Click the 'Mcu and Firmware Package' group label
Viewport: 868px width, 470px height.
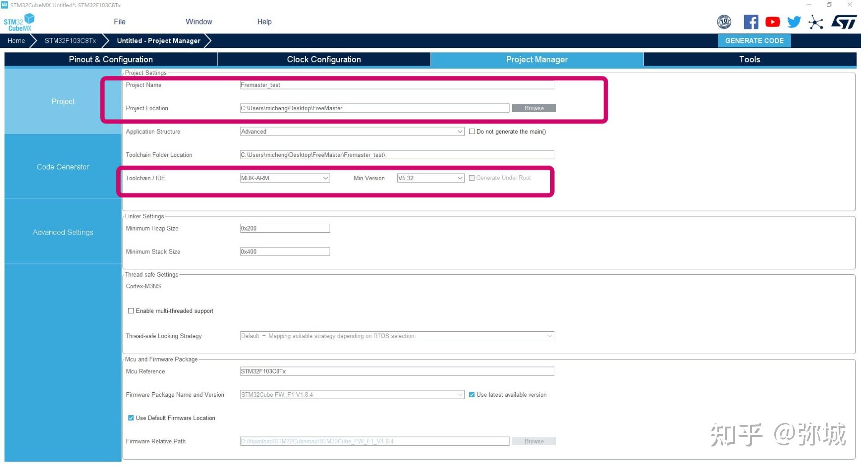click(x=161, y=359)
